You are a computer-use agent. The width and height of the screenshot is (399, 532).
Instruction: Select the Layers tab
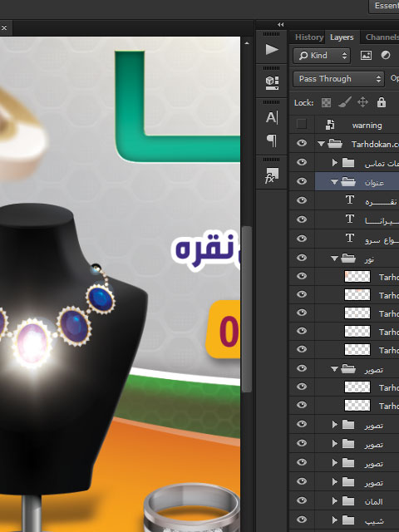point(342,37)
